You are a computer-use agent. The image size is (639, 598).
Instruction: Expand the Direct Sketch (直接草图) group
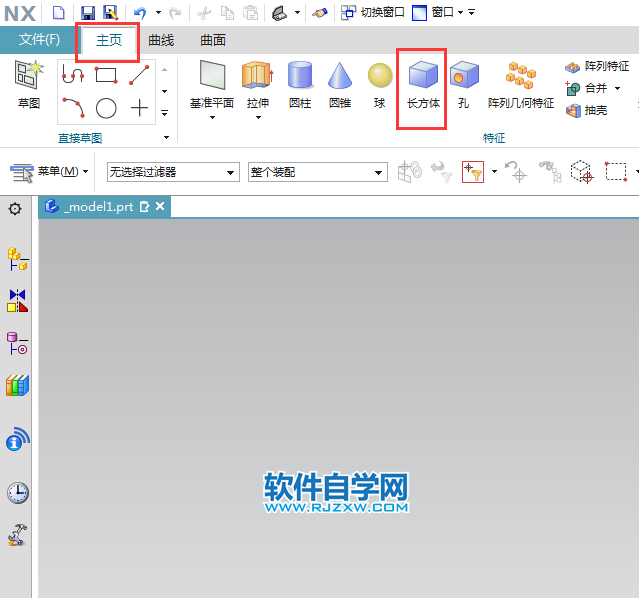click(166, 137)
